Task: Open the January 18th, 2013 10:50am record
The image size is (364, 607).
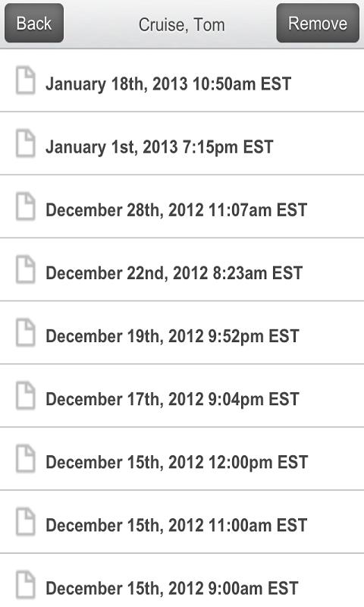Action: 182,80
